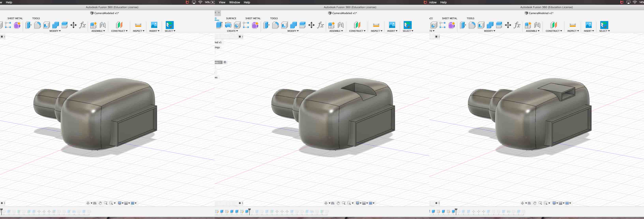Select CameraModeled v1* document tab in right window
Viewport: 644px width, 219px height.
[x=539, y=13]
